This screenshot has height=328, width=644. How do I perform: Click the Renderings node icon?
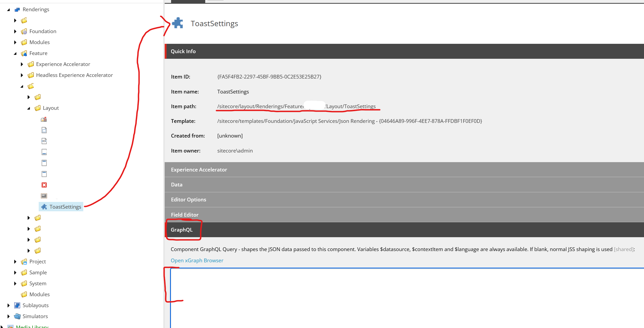(x=17, y=10)
